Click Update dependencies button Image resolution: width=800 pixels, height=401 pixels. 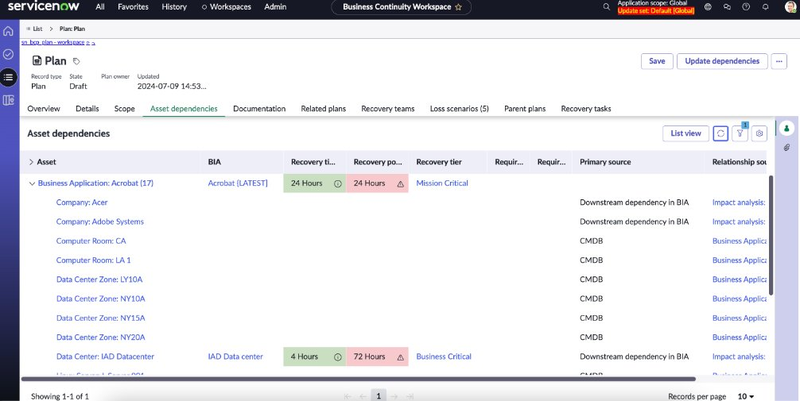[722, 61]
